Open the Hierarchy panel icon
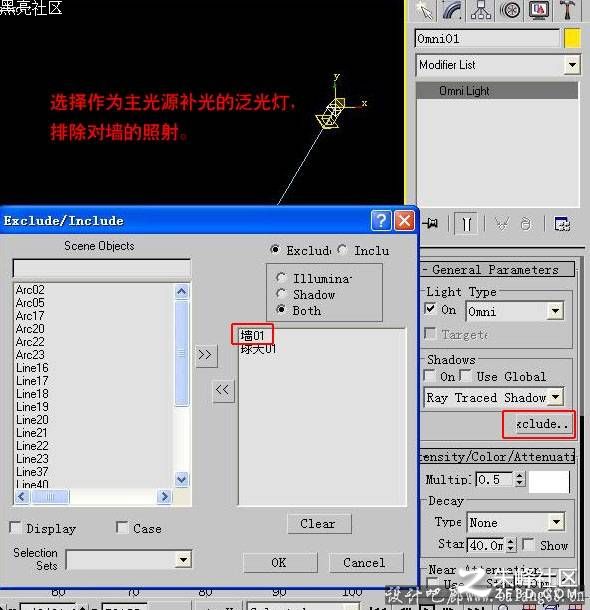The height and width of the screenshot is (610, 590). coord(481,9)
